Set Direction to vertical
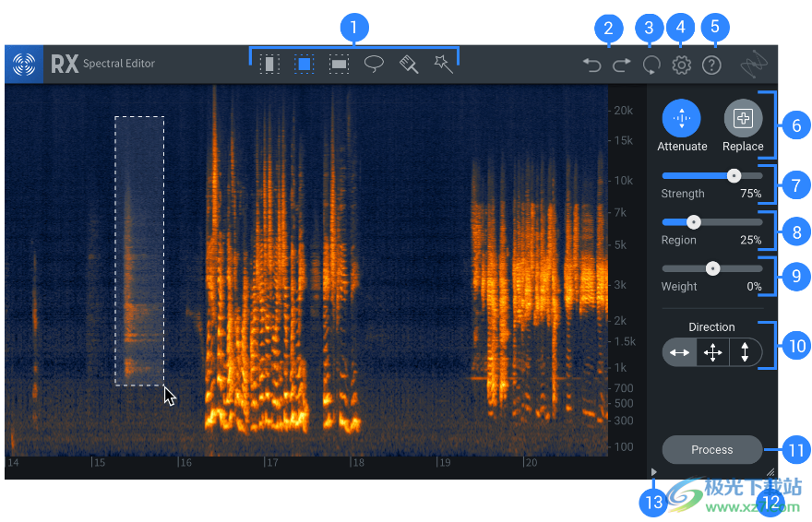Image resolution: width=812 pixels, height=522 pixels. tap(746, 353)
